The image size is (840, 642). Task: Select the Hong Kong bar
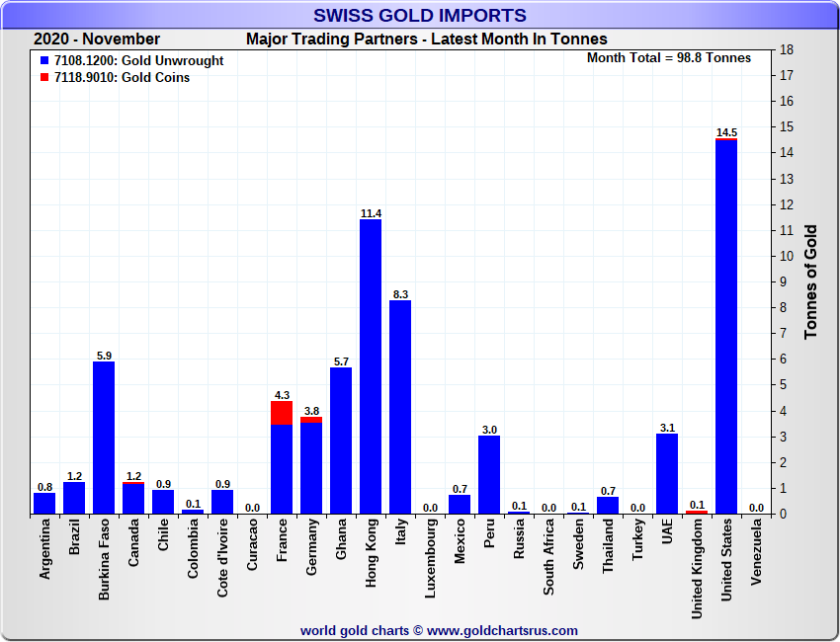tap(371, 365)
